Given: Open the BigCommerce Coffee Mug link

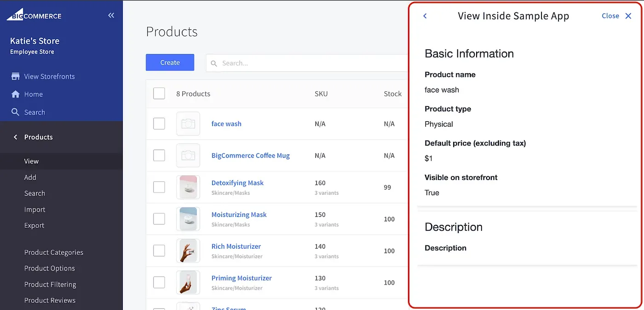Looking at the screenshot, I should click(x=251, y=156).
